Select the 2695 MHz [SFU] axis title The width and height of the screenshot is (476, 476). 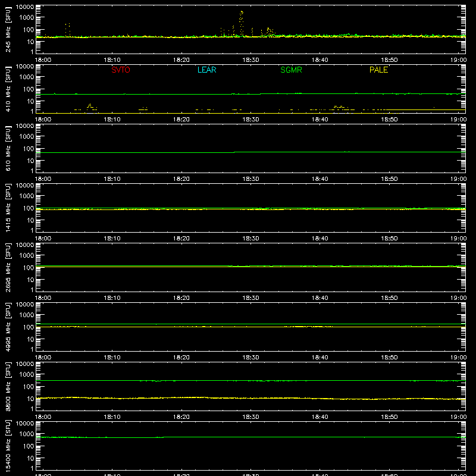pyautogui.click(x=8, y=267)
